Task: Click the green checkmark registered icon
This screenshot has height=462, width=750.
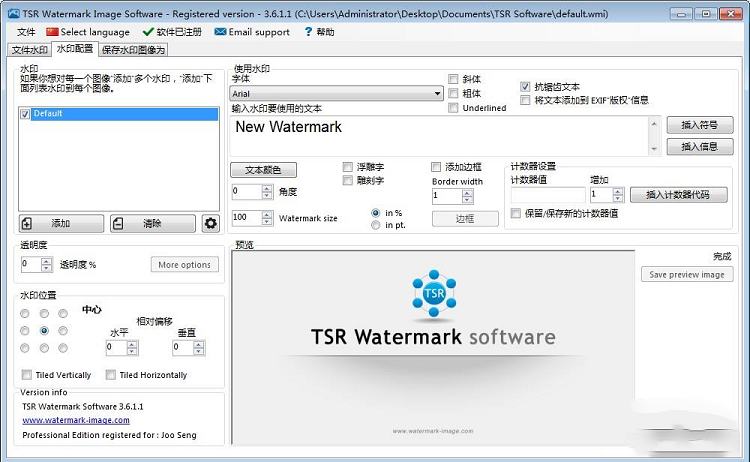Action: coord(148,32)
